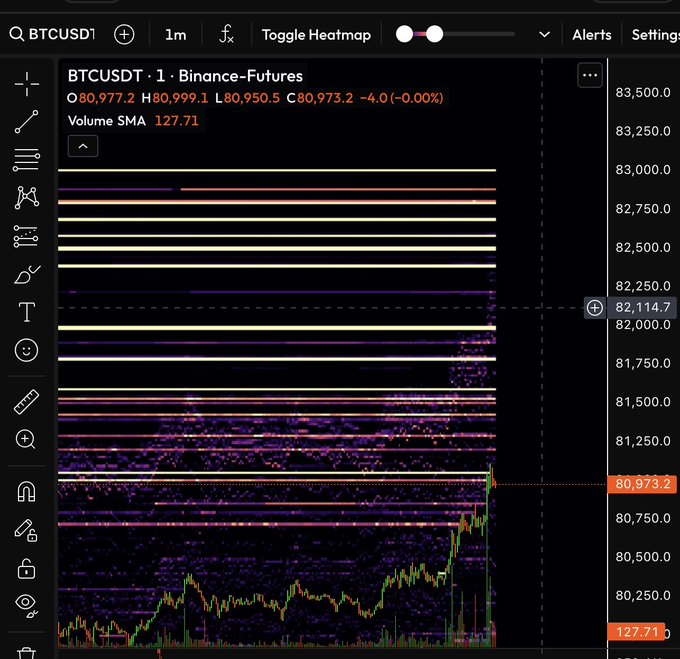The width and height of the screenshot is (680, 659).
Task: Click Toggle Heatmap button
Action: [x=316, y=35]
